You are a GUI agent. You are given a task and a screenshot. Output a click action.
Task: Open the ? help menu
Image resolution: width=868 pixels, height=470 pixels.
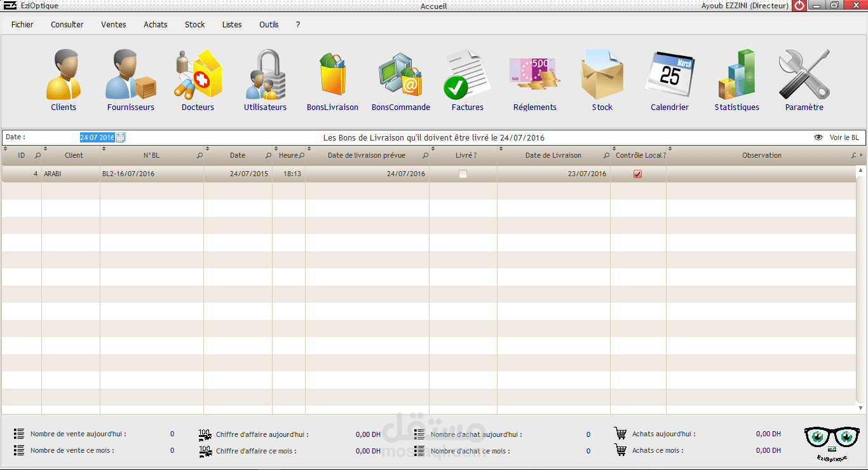[x=298, y=25]
